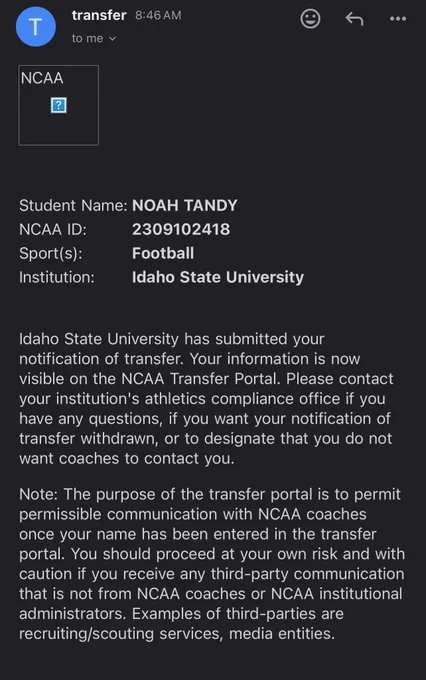Screen dimensions: 426x680
Task: Click the Institution value 'Idaho State University'
Action: pos(218,277)
